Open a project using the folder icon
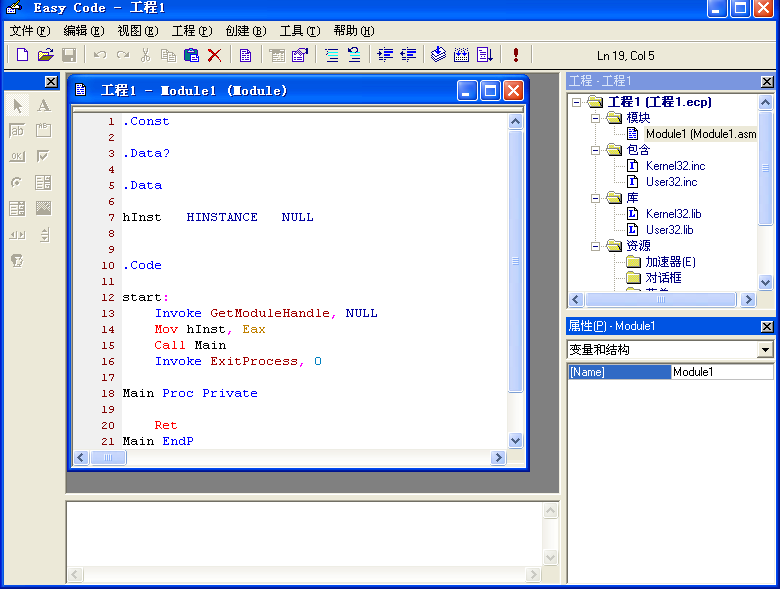This screenshot has height=589, width=780. (45, 55)
